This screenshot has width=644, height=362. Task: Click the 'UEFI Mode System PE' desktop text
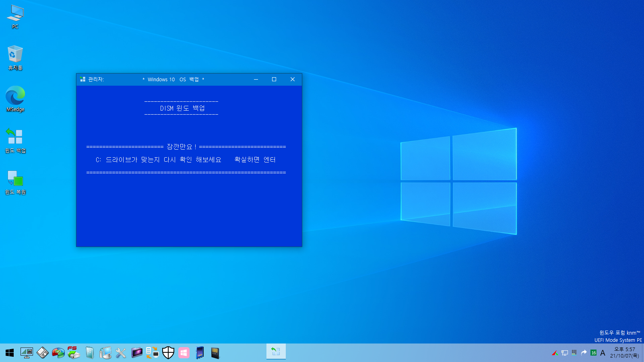[x=618, y=340]
